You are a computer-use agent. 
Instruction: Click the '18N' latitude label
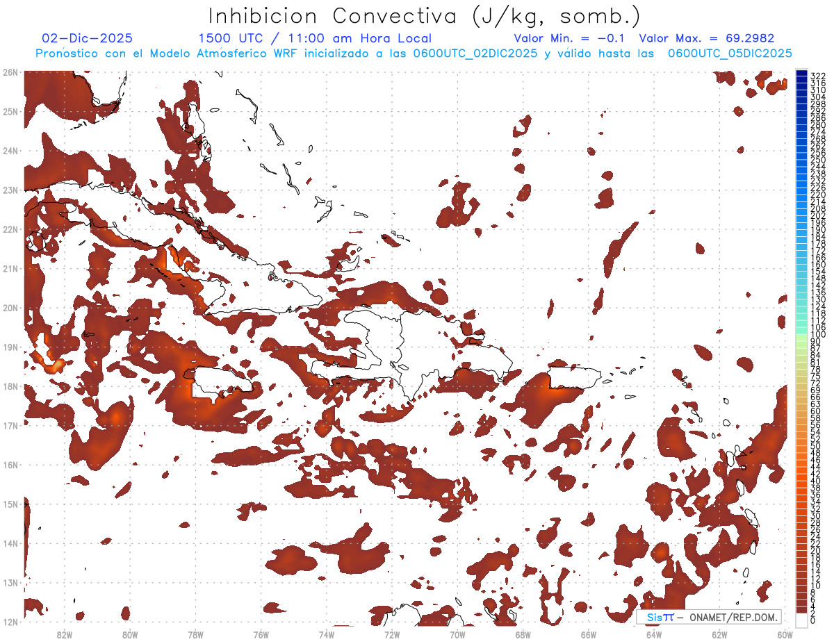10,386
